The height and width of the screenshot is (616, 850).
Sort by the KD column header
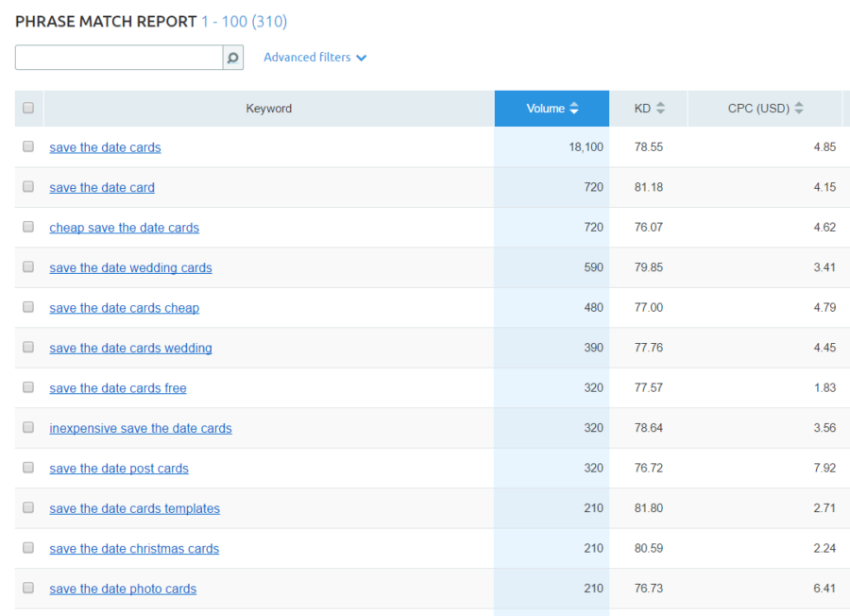(648, 109)
